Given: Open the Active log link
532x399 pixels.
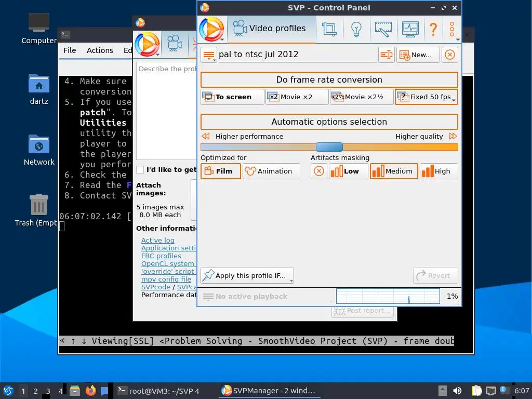Looking at the screenshot, I should (158, 240).
